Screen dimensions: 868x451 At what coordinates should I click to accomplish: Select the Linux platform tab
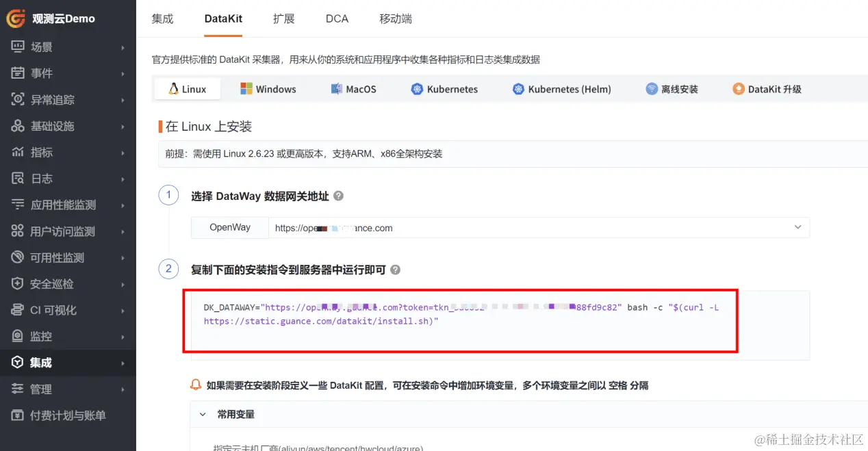(188, 89)
